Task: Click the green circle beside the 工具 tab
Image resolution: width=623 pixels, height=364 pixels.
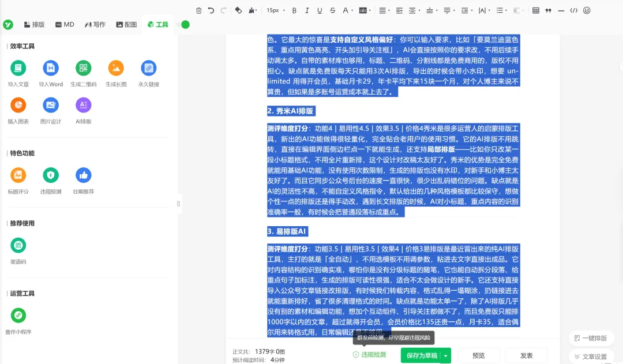Action: [x=185, y=25]
